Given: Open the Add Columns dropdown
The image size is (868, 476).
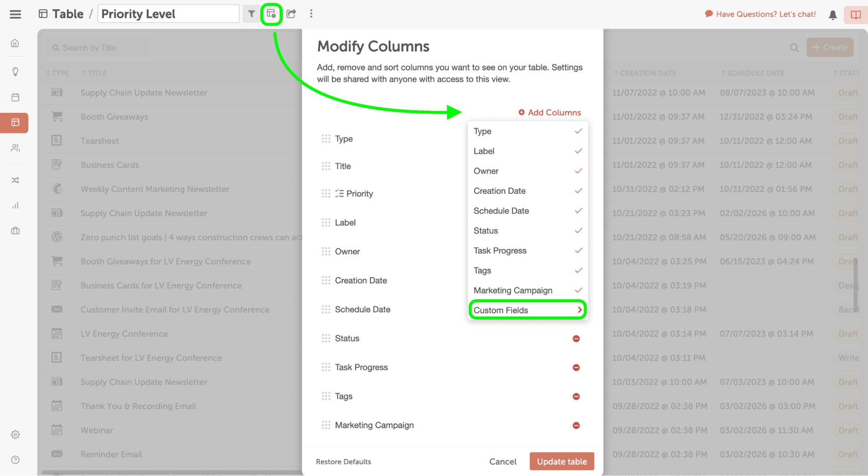Looking at the screenshot, I should (x=549, y=112).
